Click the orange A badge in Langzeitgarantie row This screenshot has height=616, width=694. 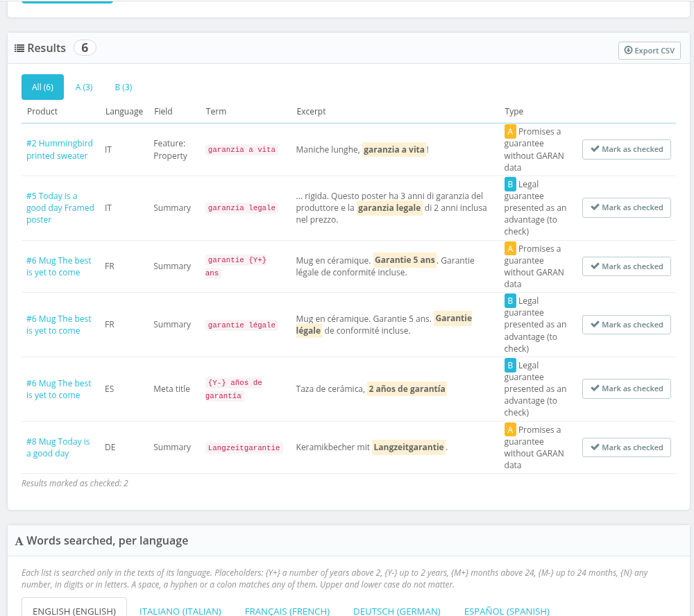point(510,429)
